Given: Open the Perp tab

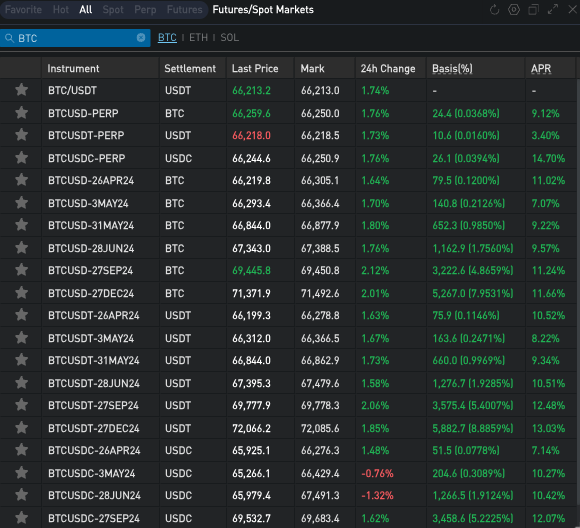Looking at the screenshot, I should (145, 10).
